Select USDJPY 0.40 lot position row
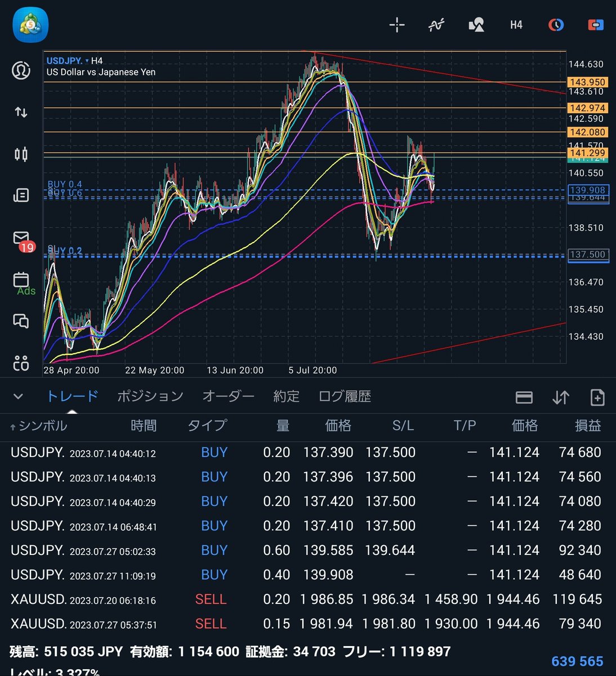 pos(308,575)
